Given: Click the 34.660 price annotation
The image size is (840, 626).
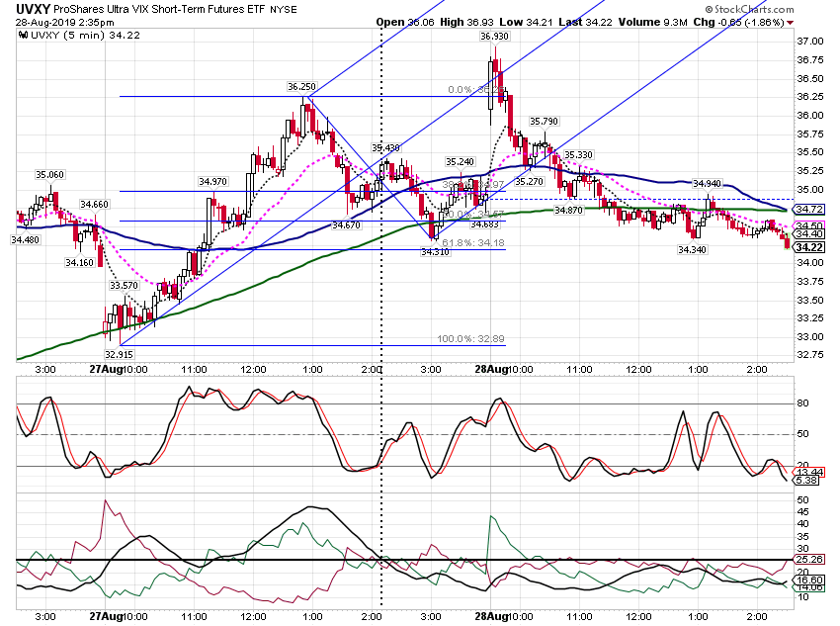Looking at the screenshot, I should click(x=94, y=204).
